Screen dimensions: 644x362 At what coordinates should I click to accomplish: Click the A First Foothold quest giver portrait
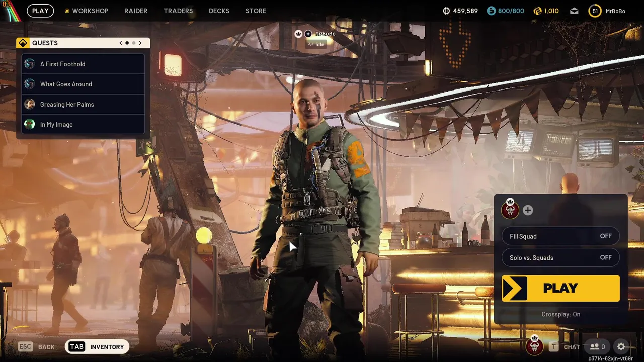click(x=30, y=64)
